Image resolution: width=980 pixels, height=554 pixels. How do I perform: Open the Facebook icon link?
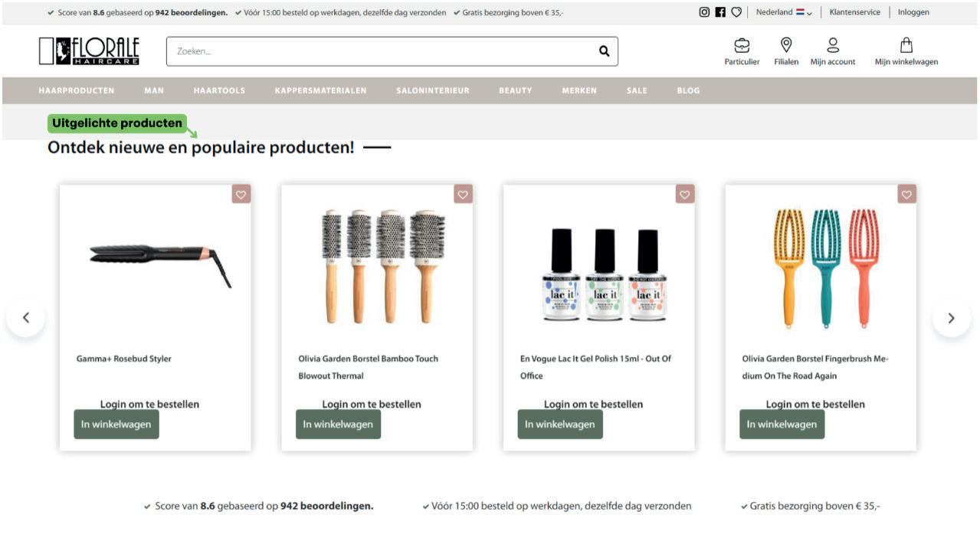tap(720, 12)
